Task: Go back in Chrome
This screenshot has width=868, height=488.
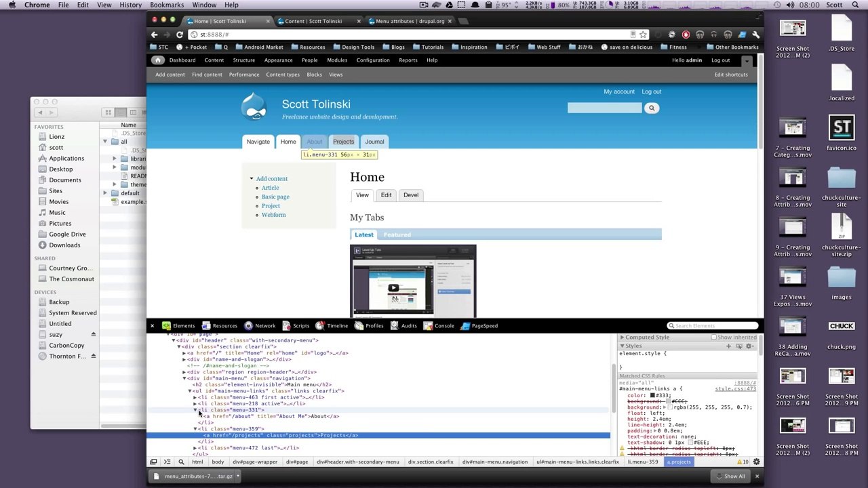Action: point(155,35)
